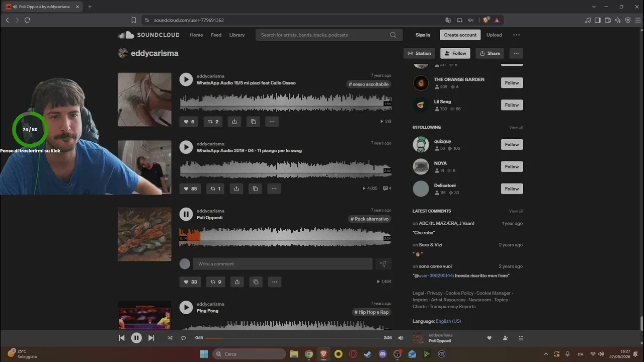Toggle shuffle in the player bar
The height and width of the screenshot is (362, 644).
tap(170, 338)
